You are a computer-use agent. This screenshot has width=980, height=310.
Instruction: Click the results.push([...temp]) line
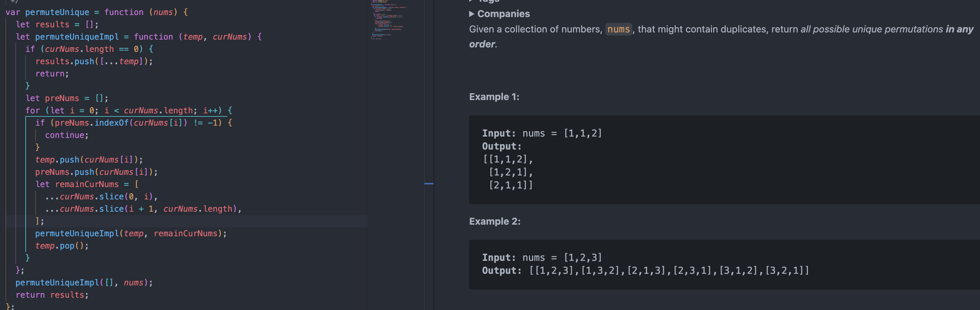[x=94, y=61]
